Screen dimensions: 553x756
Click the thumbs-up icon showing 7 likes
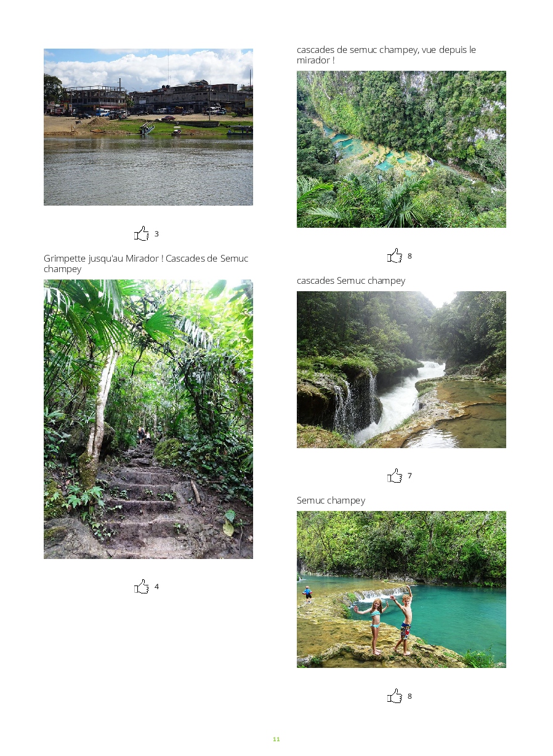395,475
